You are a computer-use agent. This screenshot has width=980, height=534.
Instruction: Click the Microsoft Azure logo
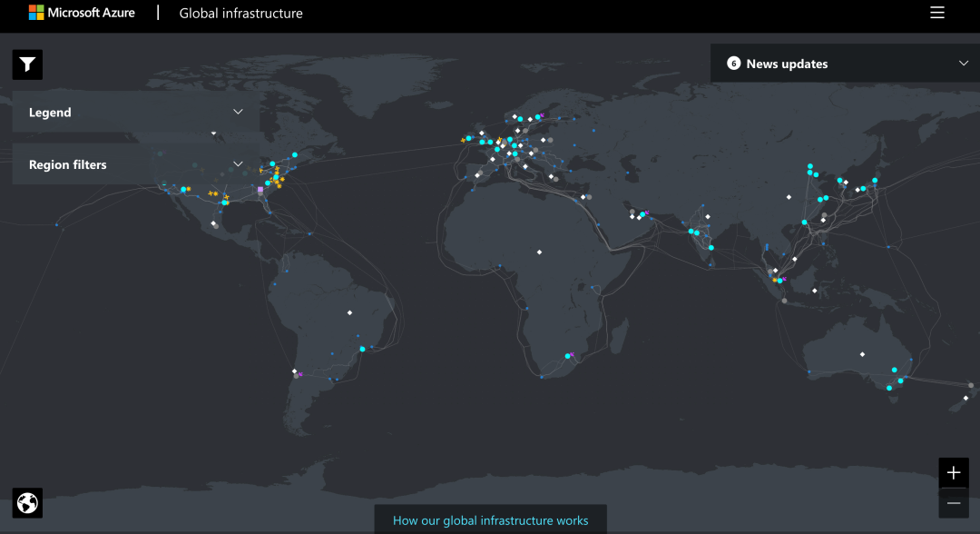[82, 13]
